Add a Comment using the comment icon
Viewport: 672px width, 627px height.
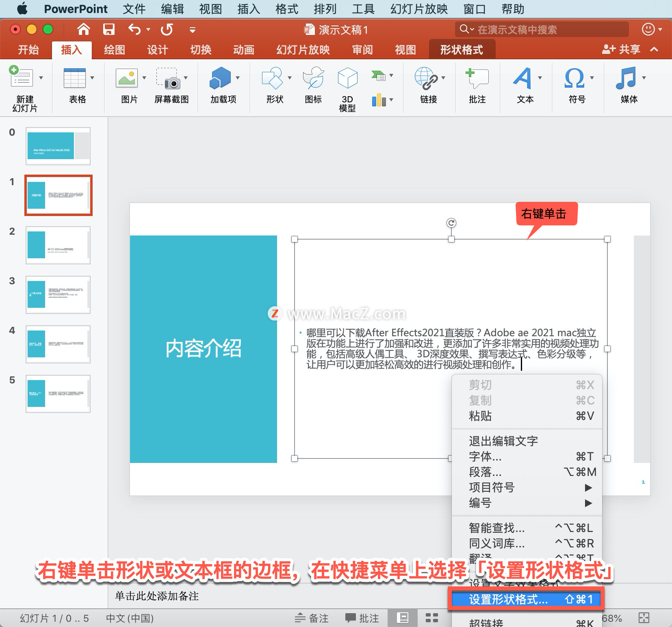[x=477, y=78]
